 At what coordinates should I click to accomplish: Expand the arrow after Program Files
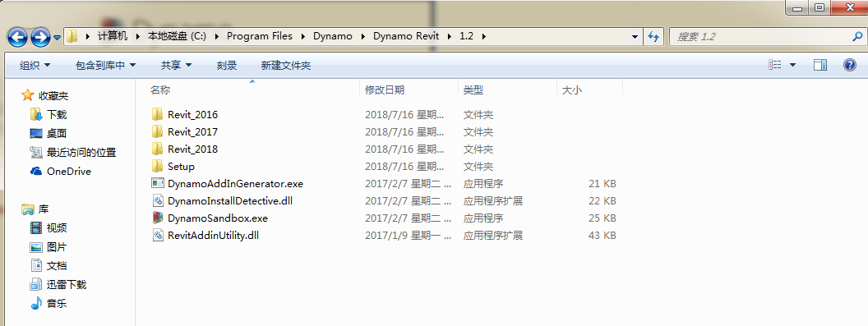tap(302, 36)
